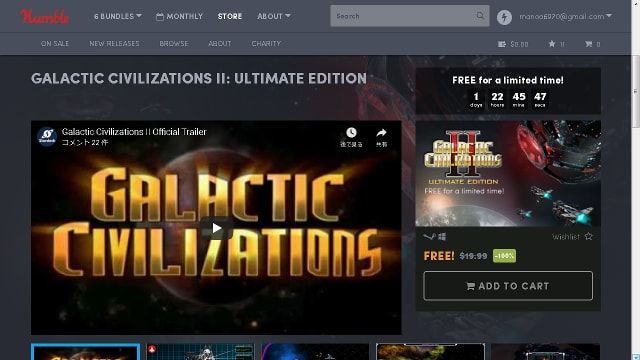Open wishlist star in the sub navigation bar
Viewport: 640px width, 360px height.
[552, 44]
